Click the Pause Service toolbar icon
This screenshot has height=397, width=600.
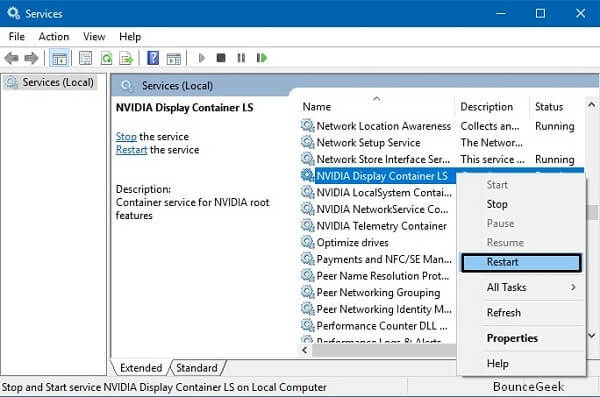tap(241, 58)
